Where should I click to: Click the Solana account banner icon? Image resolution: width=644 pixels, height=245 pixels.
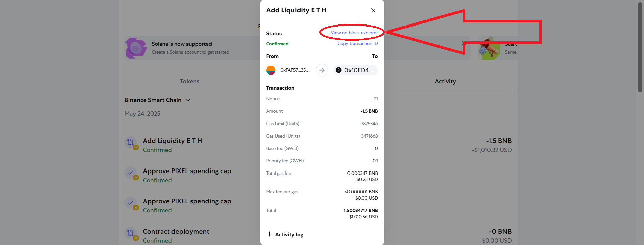coord(136,48)
